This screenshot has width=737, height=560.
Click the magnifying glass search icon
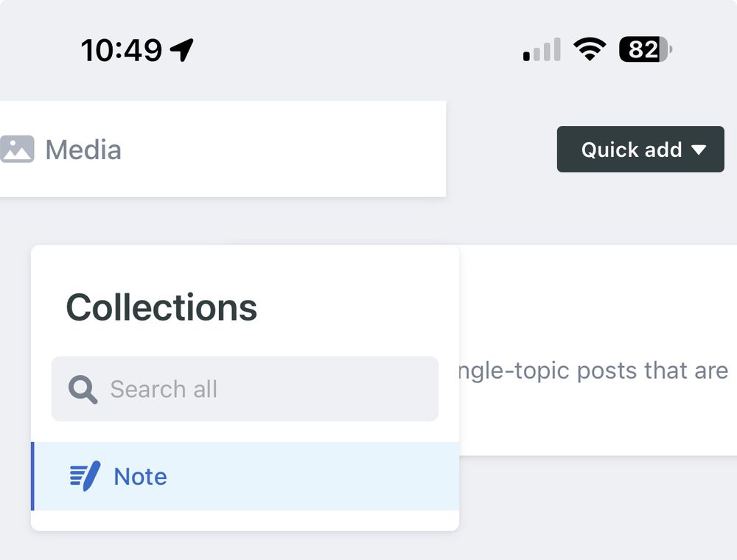tap(83, 389)
